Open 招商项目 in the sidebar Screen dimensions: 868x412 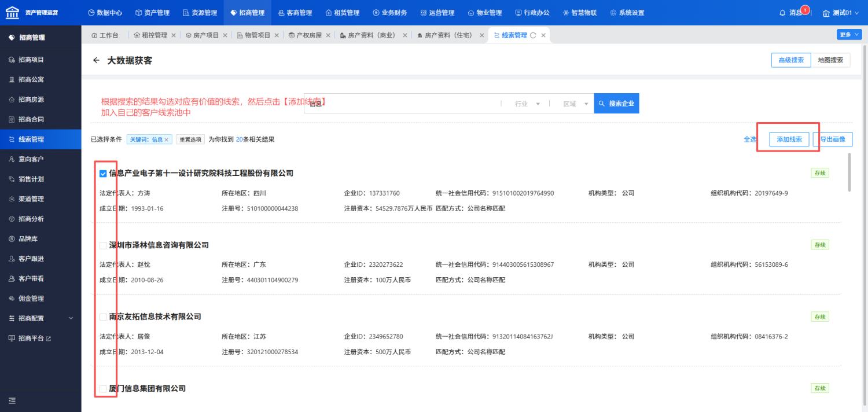(x=41, y=60)
